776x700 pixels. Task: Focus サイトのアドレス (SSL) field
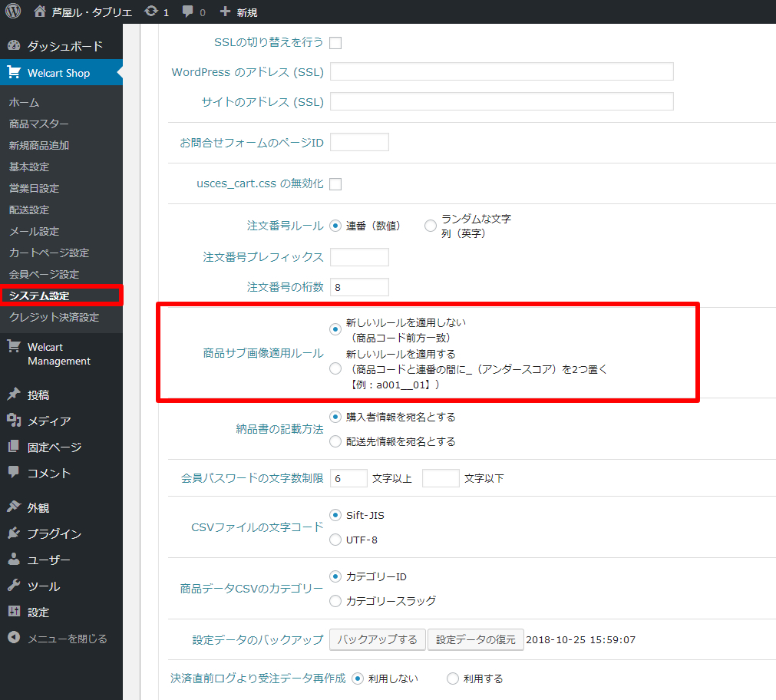(x=502, y=101)
